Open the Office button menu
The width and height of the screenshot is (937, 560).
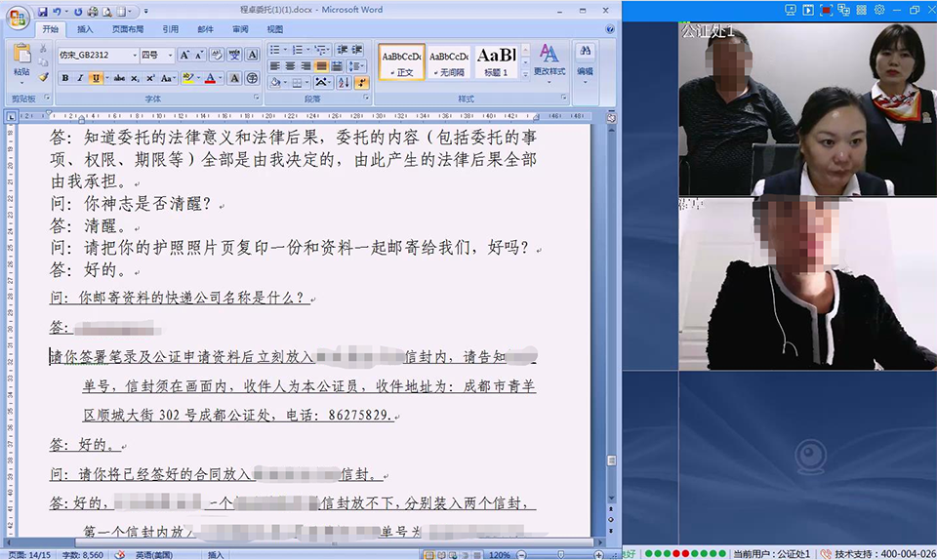click(x=18, y=18)
